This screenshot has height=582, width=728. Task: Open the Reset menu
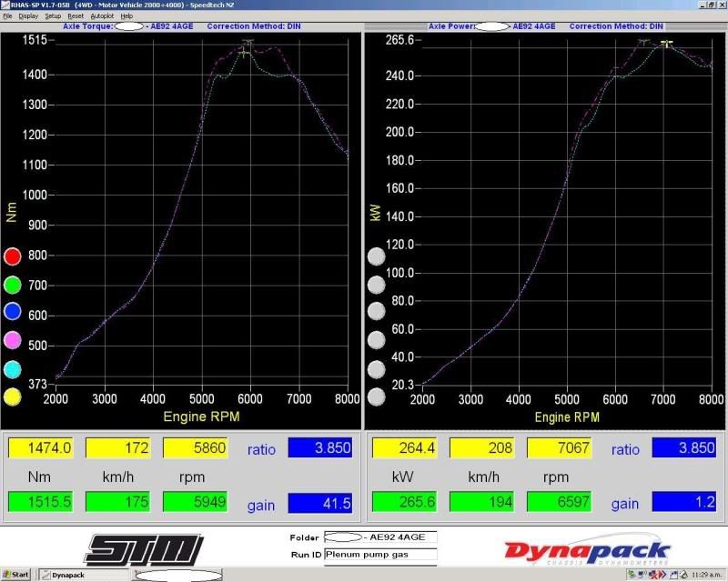coord(76,15)
